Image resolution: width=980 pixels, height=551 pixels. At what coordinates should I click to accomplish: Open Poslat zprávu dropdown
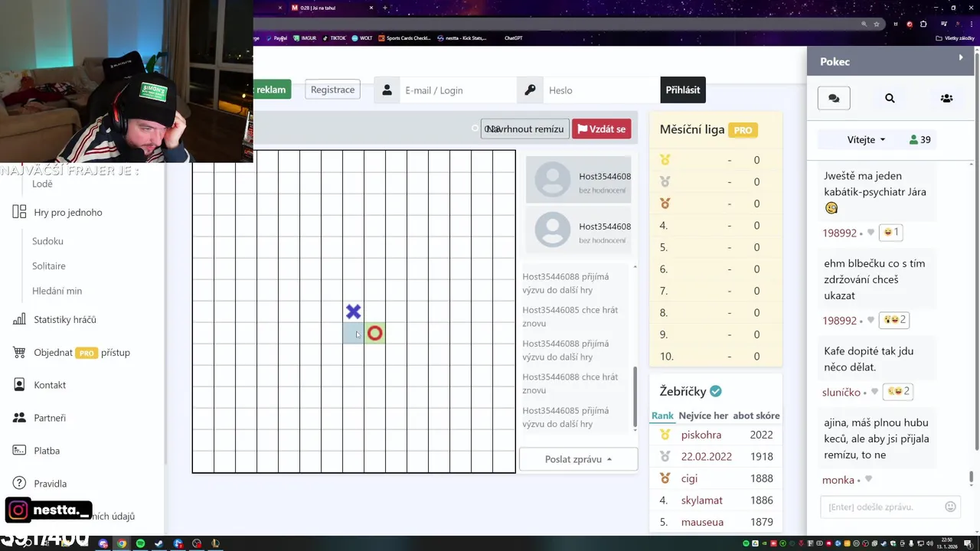[578, 459]
